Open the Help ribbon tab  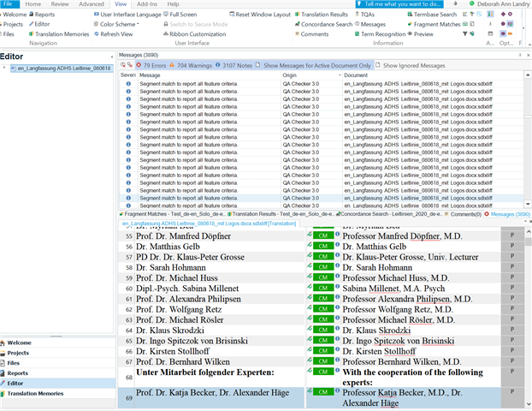pos(173,4)
